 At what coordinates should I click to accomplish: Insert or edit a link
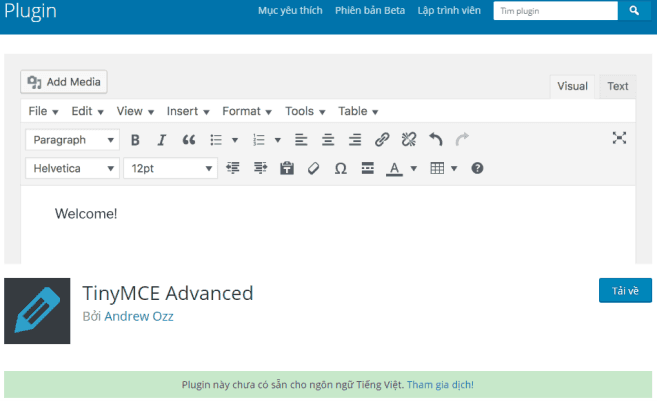(x=382, y=139)
